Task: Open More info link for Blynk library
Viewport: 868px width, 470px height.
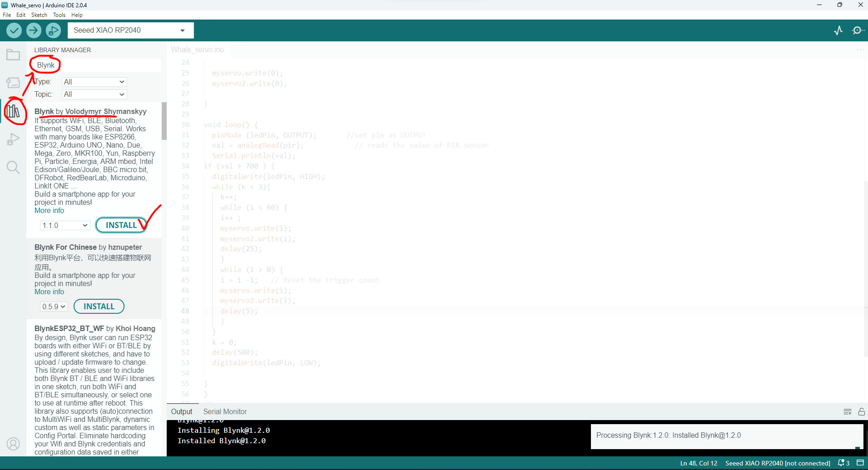Action: [49, 211]
